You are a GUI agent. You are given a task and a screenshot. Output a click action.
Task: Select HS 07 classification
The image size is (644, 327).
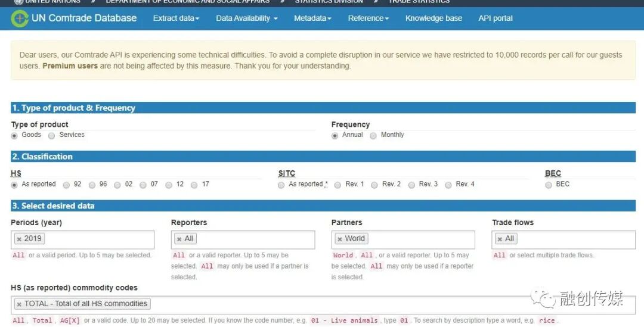(143, 185)
